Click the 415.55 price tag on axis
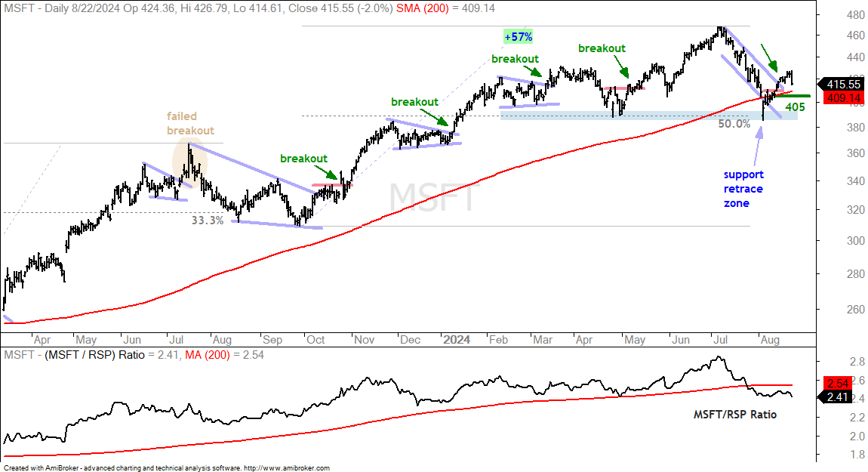This screenshot has width=868, height=472. coord(842,85)
